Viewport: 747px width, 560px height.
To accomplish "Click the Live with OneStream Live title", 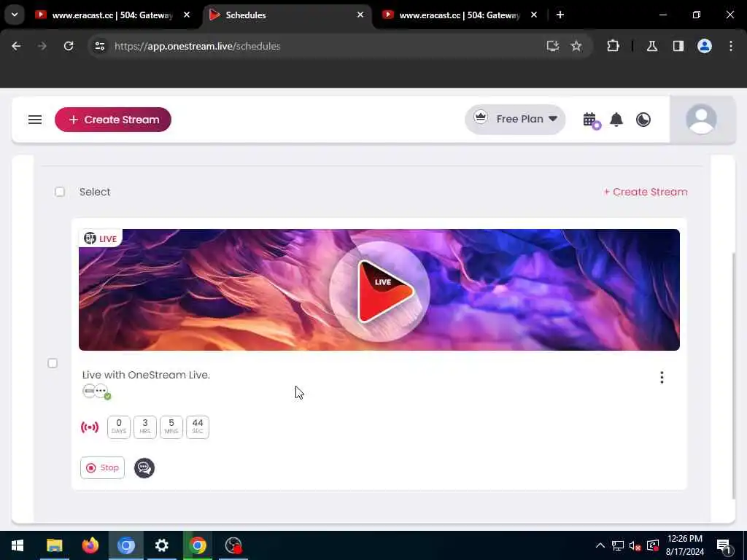I will click(146, 375).
